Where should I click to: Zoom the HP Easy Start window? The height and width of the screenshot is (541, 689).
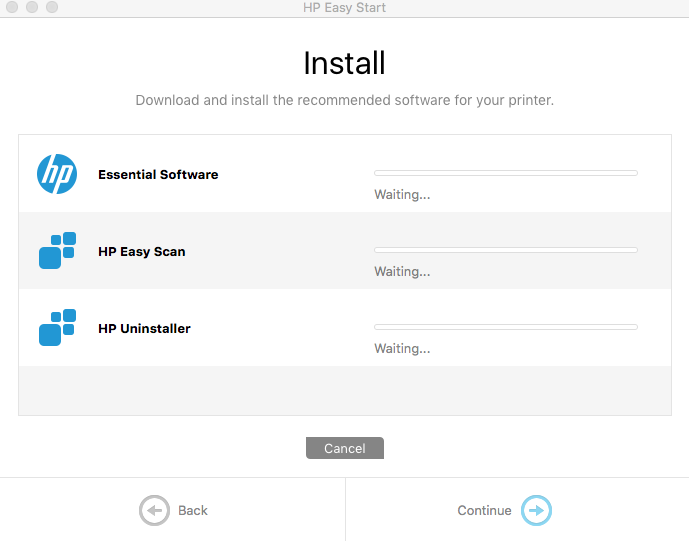click(52, 7)
